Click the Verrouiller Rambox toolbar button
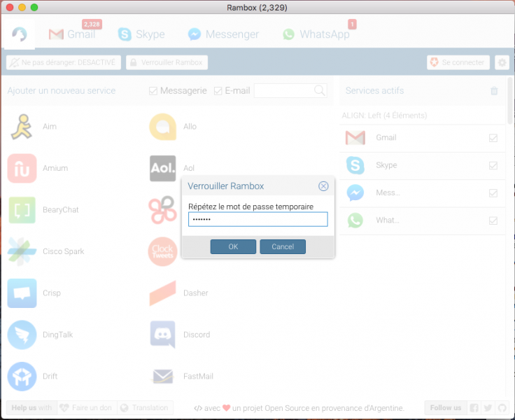 [167, 62]
